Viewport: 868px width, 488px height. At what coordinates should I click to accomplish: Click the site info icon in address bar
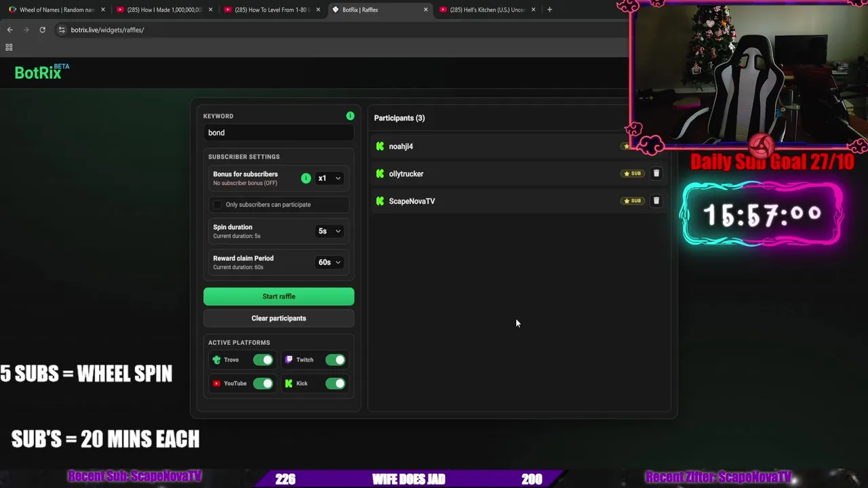click(x=62, y=30)
